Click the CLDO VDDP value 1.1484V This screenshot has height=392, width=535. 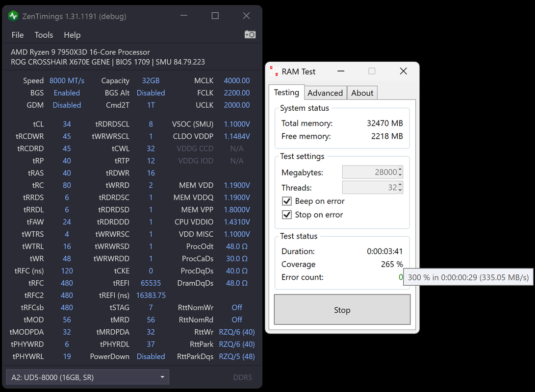coord(237,137)
